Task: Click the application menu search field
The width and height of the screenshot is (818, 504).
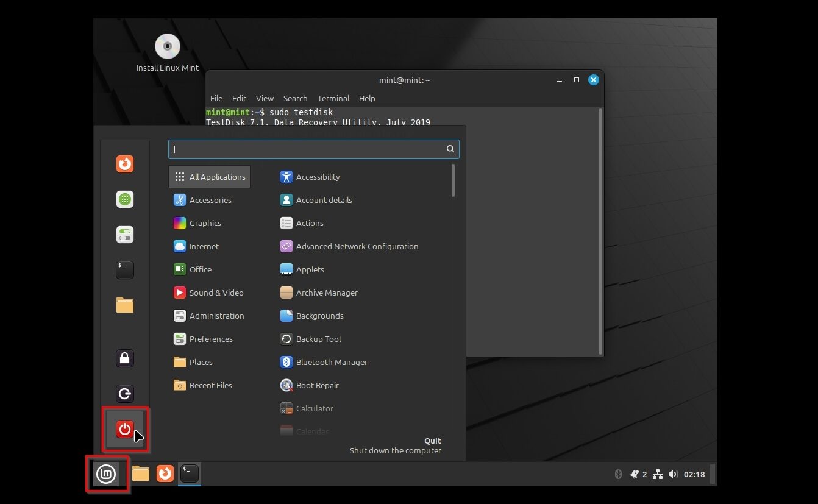Action: click(x=308, y=149)
